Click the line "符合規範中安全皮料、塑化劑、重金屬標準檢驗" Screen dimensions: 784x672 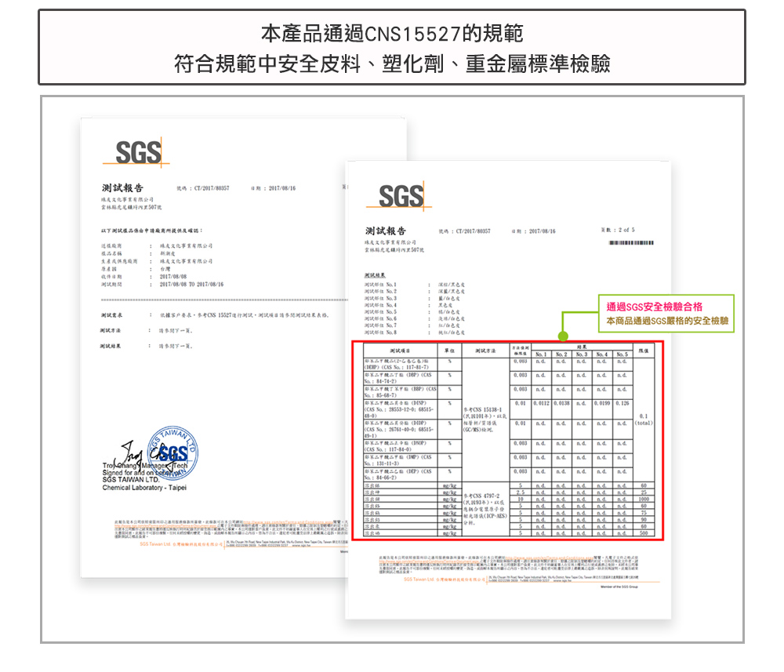tap(392, 64)
